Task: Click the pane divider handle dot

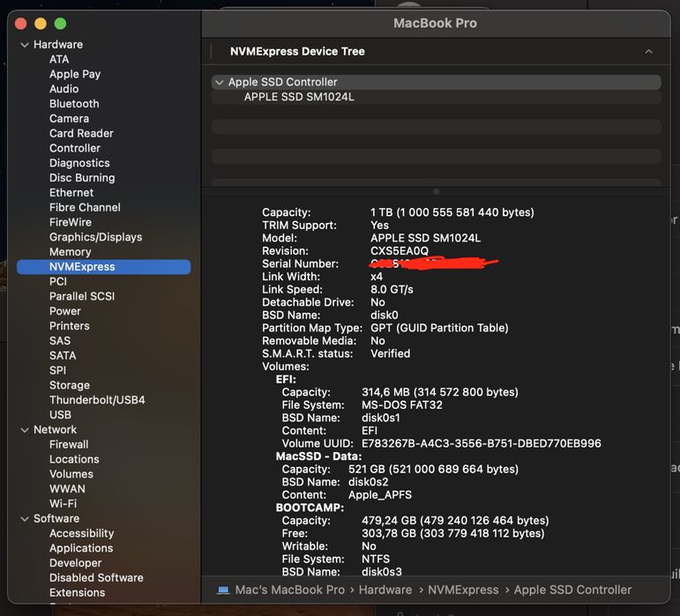Action: point(437,191)
